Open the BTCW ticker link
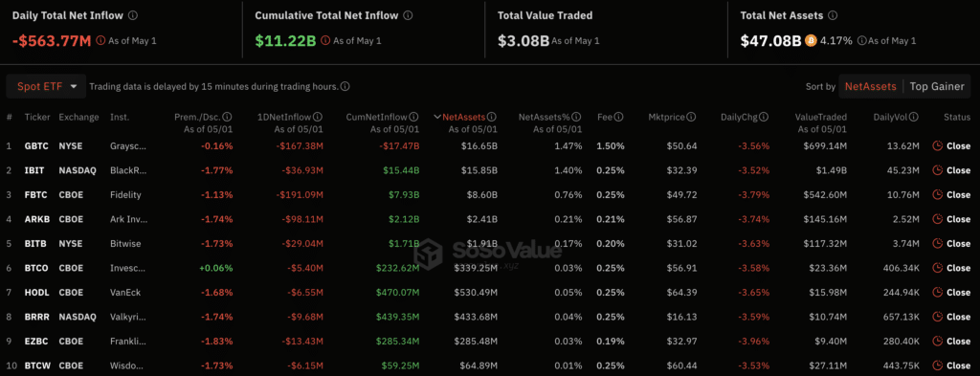This screenshot has height=376, width=980. coord(36,365)
